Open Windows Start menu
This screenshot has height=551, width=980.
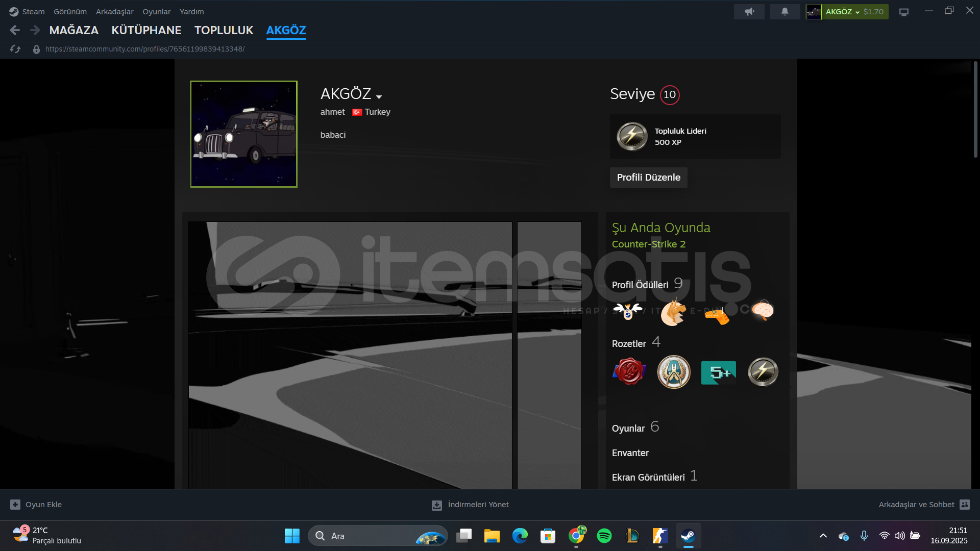(x=292, y=536)
